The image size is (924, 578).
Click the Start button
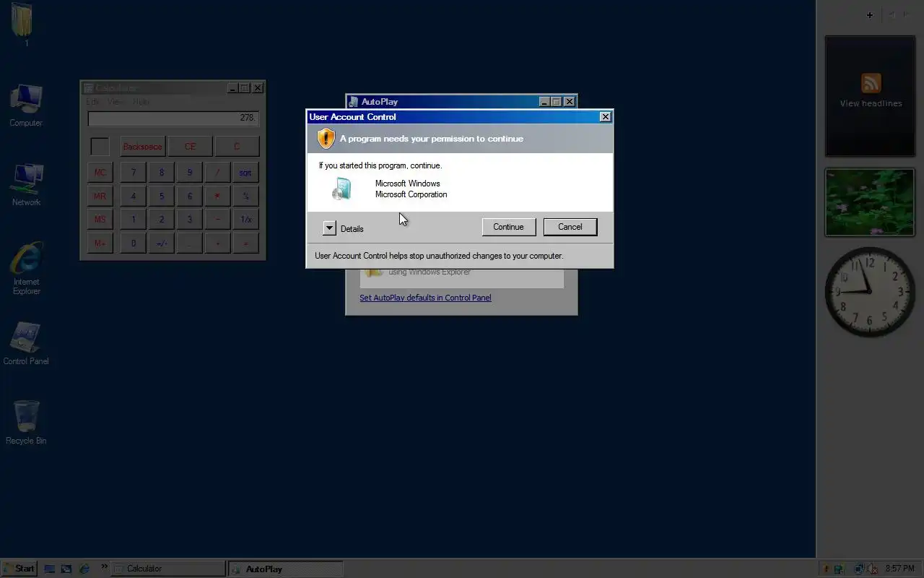pos(19,569)
